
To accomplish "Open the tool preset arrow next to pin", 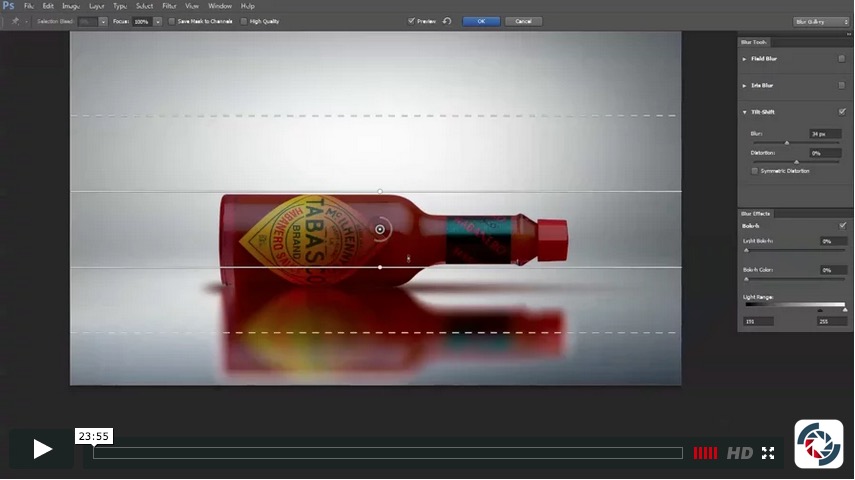I will [26, 22].
